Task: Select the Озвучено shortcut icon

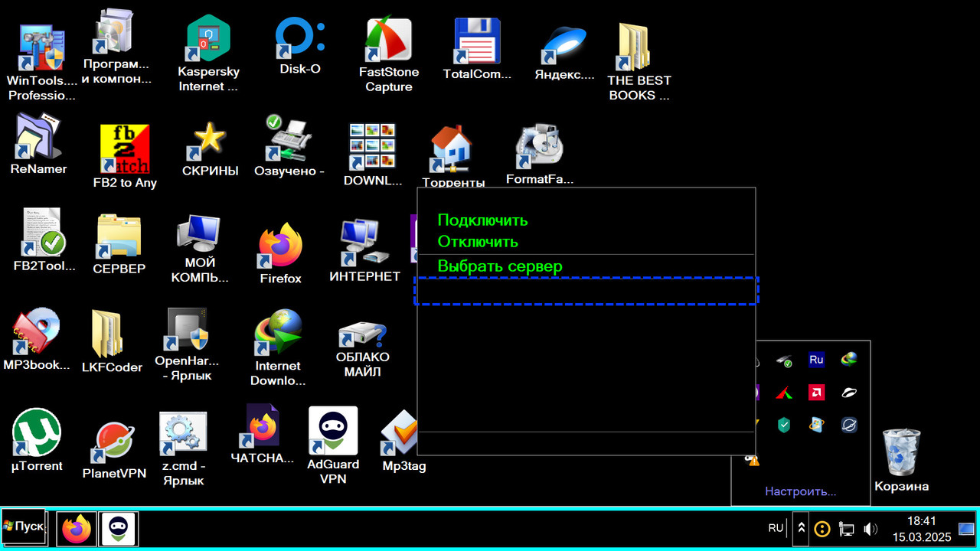Action: click(289, 145)
